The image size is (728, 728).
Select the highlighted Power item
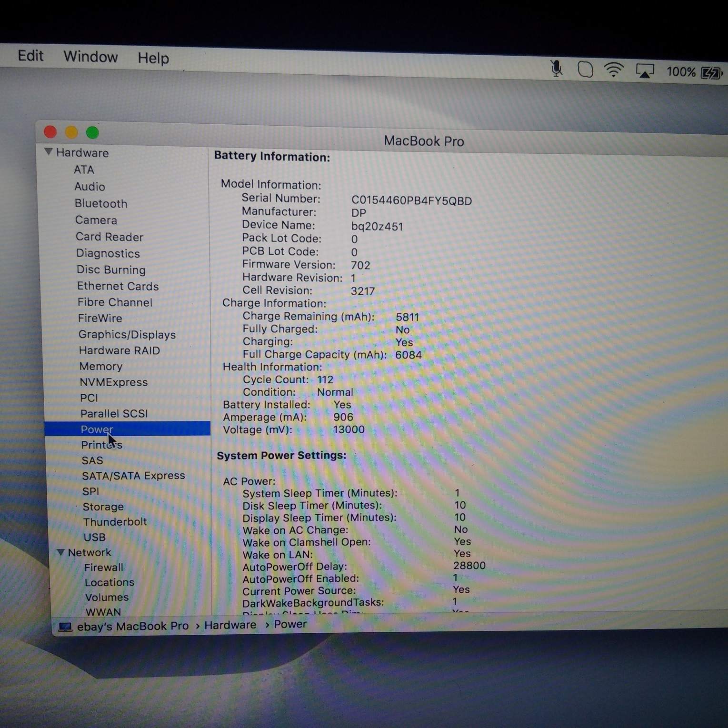tap(127, 429)
